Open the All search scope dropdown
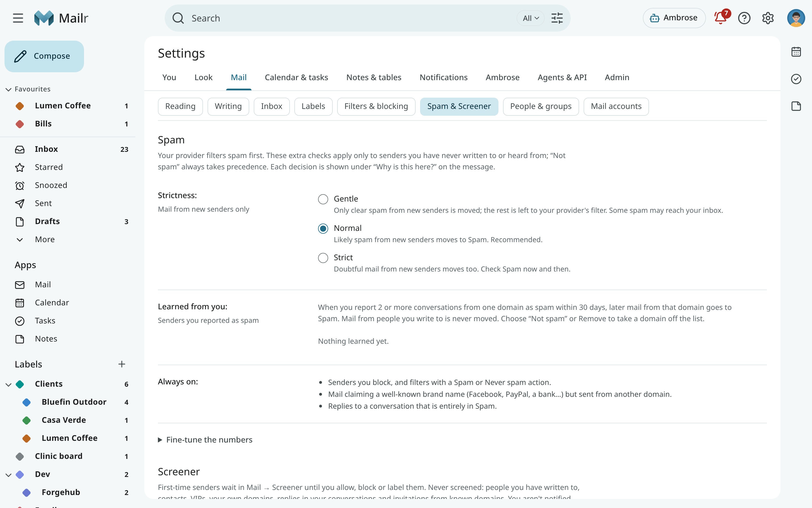 [x=531, y=18]
